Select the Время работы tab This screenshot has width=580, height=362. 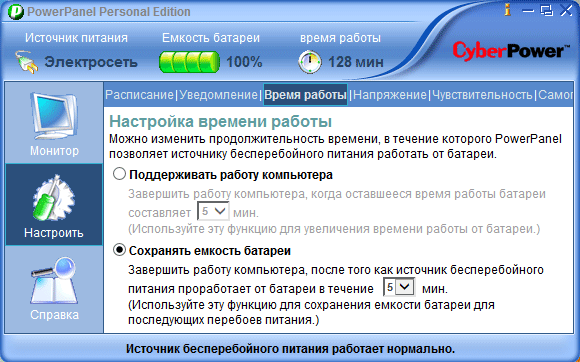coord(305,95)
